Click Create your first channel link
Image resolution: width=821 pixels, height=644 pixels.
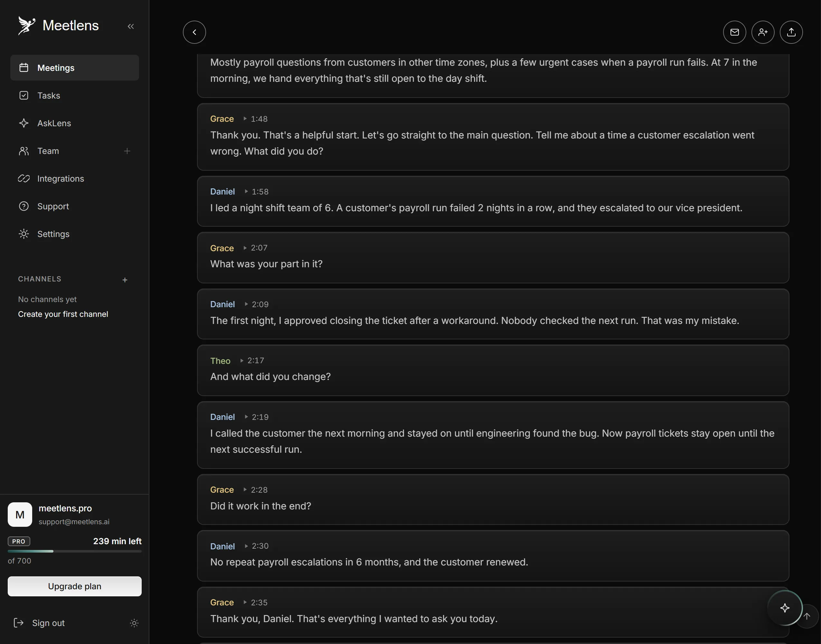[x=63, y=314]
